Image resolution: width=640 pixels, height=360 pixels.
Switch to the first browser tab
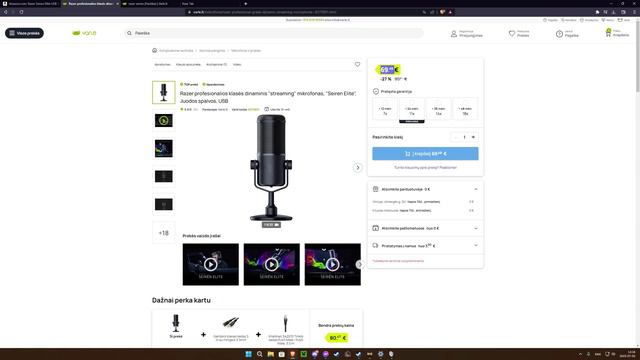[x=31, y=3]
